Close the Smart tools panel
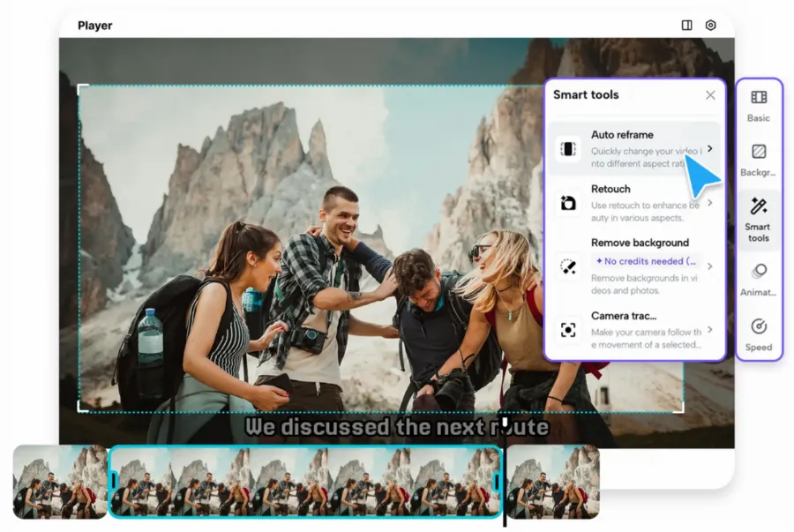The image size is (794, 532). pyautogui.click(x=710, y=95)
